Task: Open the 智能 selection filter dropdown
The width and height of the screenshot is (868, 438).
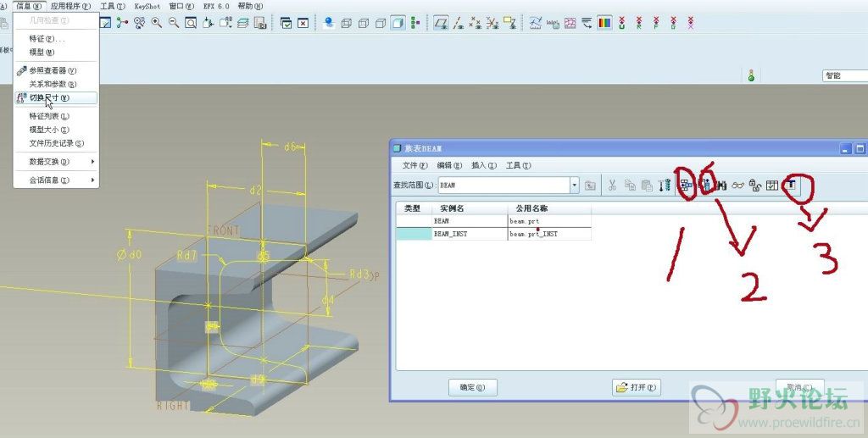Action: pos(843,75)
